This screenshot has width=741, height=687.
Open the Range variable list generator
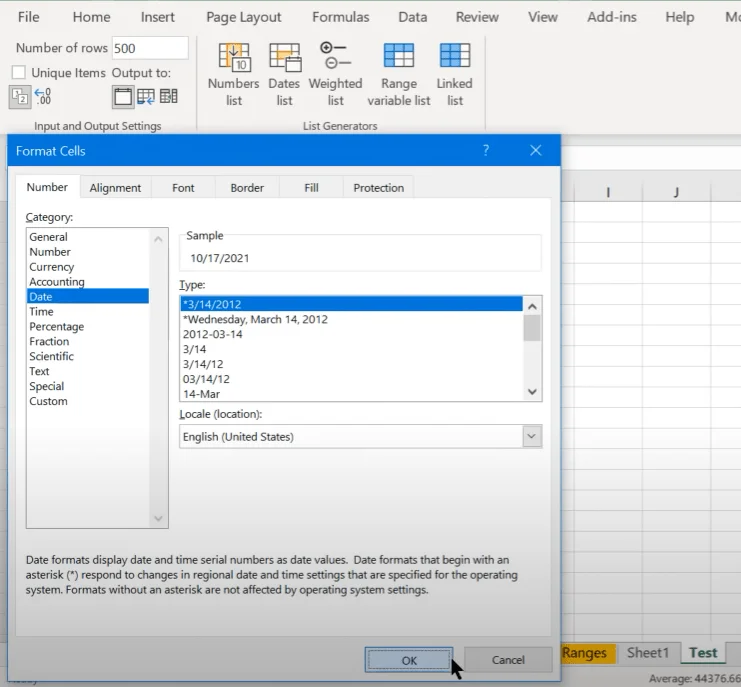399,75
